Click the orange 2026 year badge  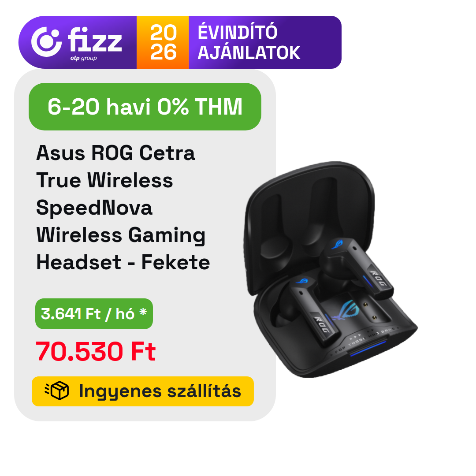pyautogui.click(x=163, y=42)
